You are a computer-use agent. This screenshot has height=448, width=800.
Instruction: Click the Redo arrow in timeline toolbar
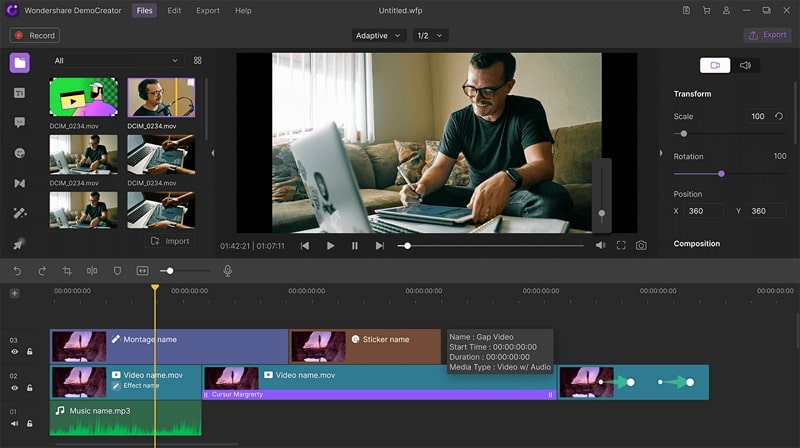(42, 271)
